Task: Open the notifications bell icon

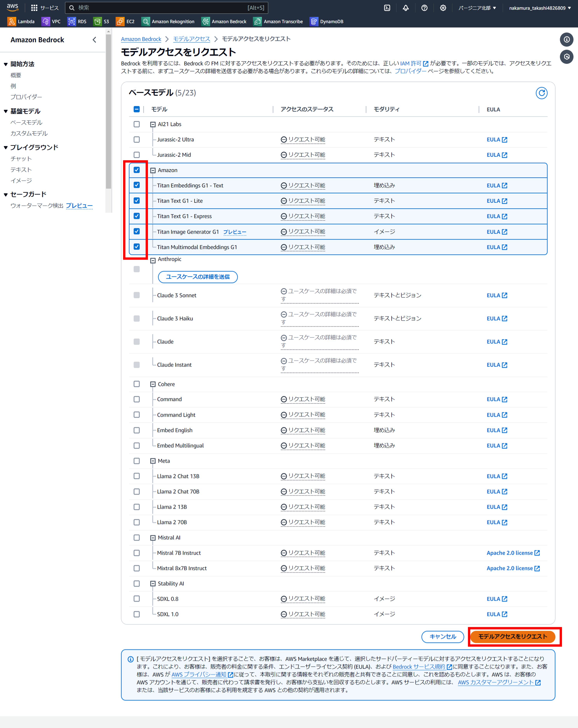Action: click(x=405, y=8)
